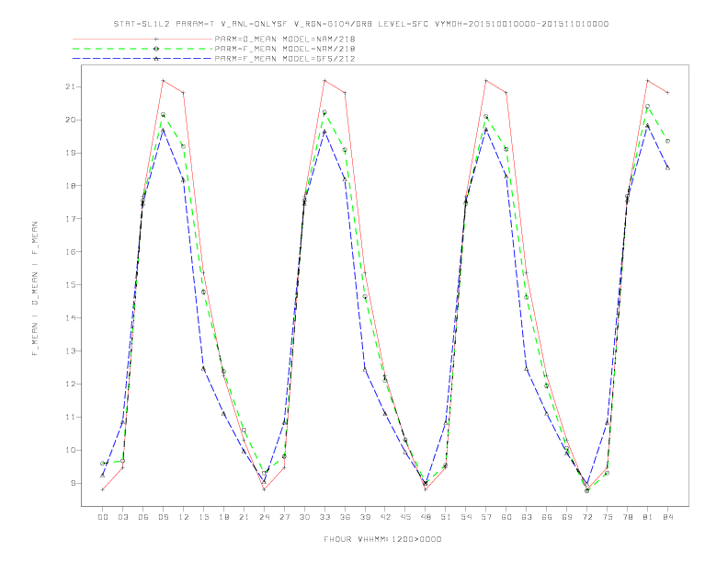The image size is (728, 563).
Task: Click x-axis tick label 75
Action: click(608, 517)
